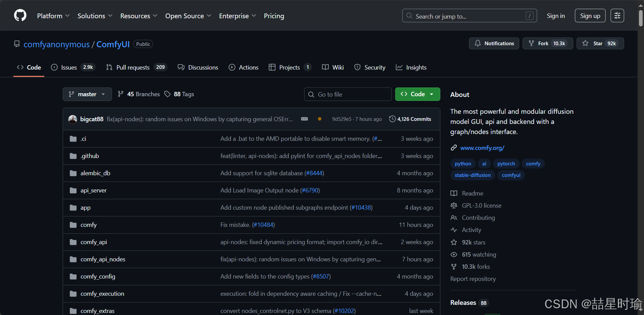The width and height of the screenshot is (644, 315).
Task: Click the tag icon beside 88 Tags
Action: coord(167,94)
